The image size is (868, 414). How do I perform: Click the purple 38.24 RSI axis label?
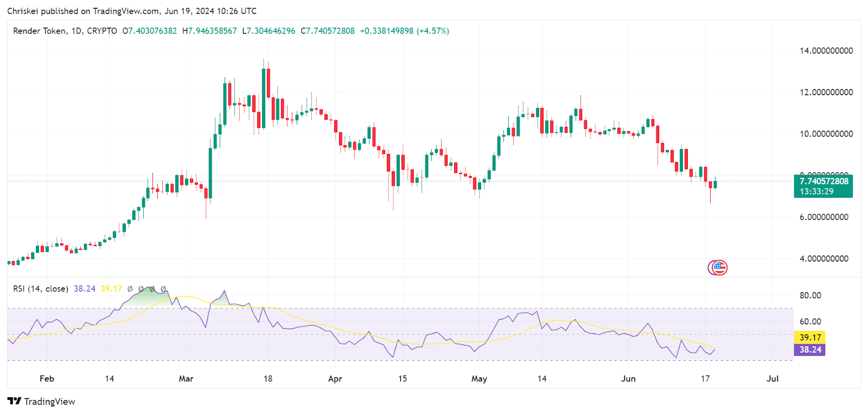[809, 350]
